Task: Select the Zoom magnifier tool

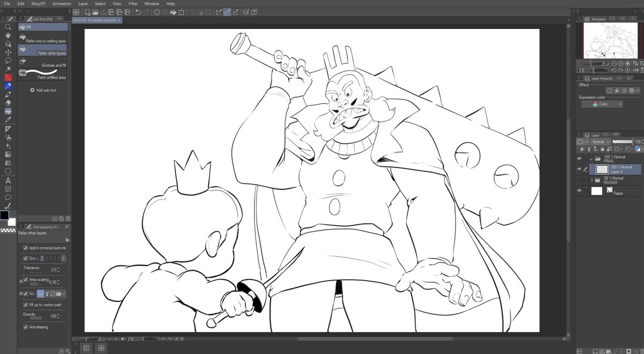Action: pos(8,26)
